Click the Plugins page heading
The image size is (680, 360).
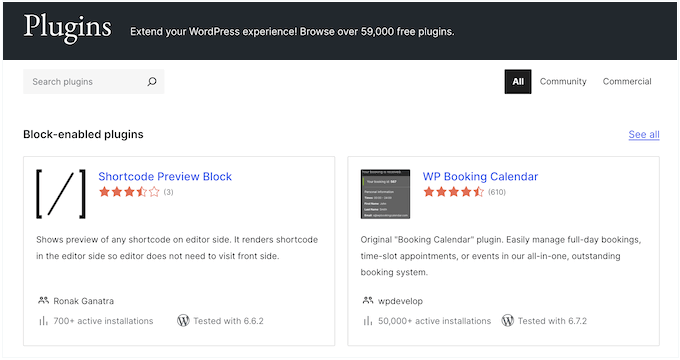pyautogui.click(x=68, y=29)
